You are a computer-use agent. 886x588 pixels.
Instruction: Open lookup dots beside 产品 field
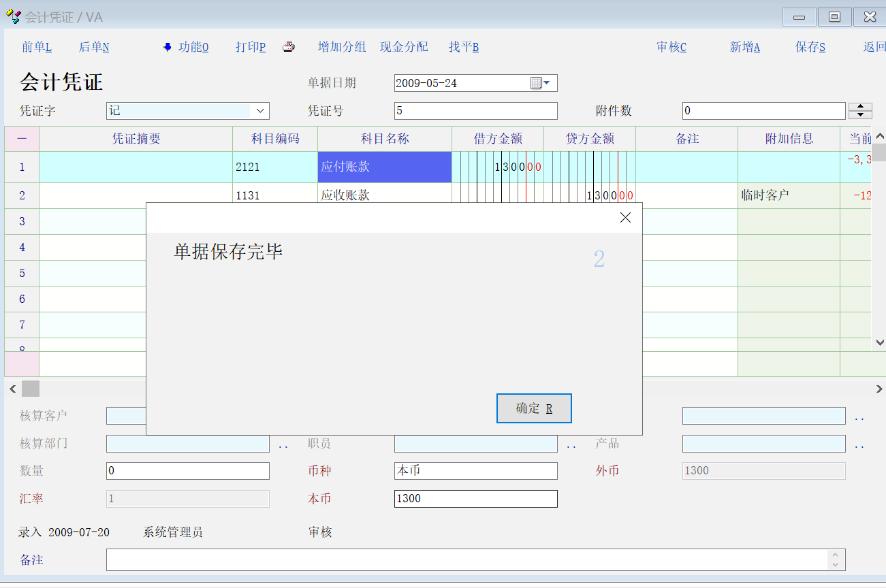859,446
